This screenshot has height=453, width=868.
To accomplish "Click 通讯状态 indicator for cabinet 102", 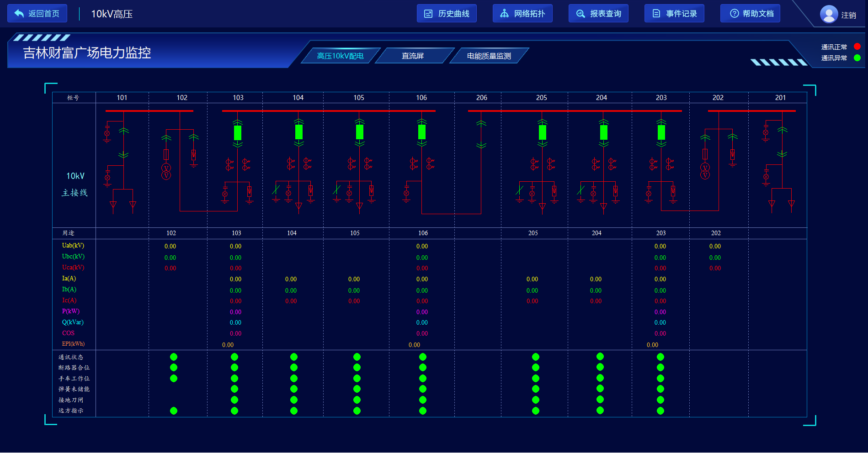I will point(174,357).
